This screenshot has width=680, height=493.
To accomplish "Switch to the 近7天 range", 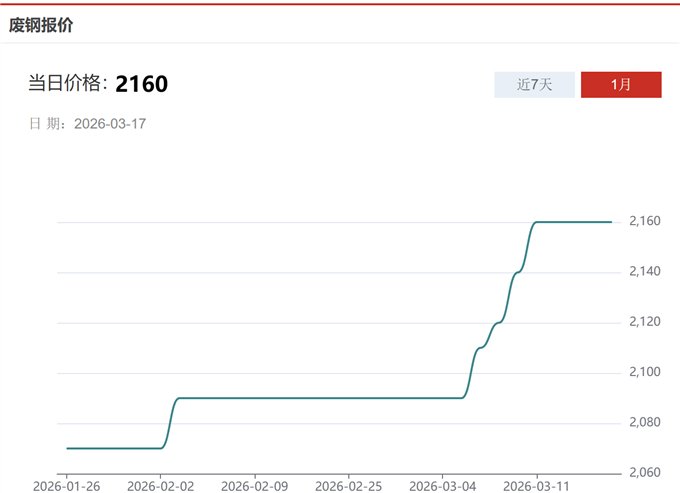I will coord(534,85).
